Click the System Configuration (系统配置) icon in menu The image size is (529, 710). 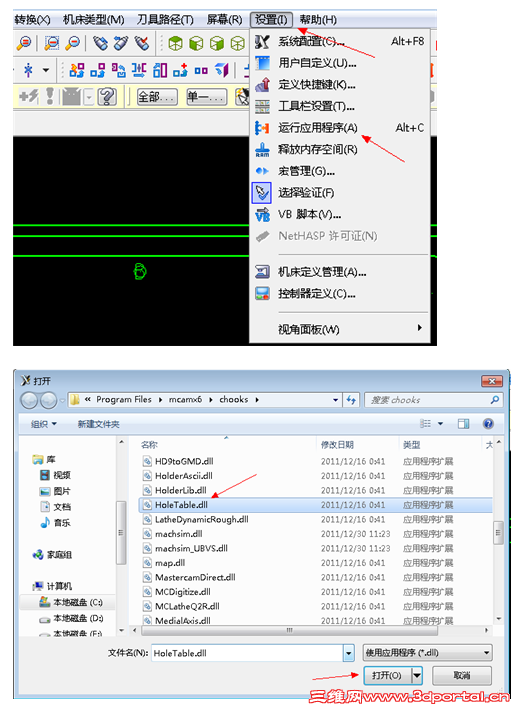(x=262, y=42)
